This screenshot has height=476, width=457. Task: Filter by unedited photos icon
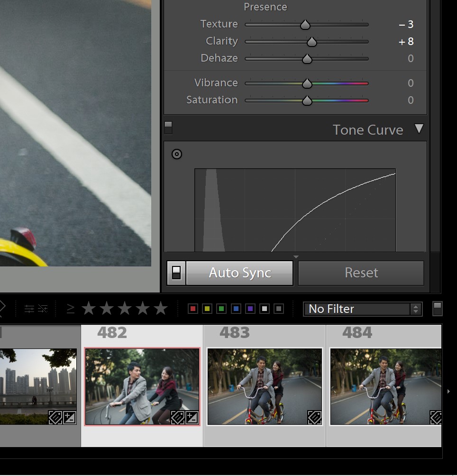43,309
